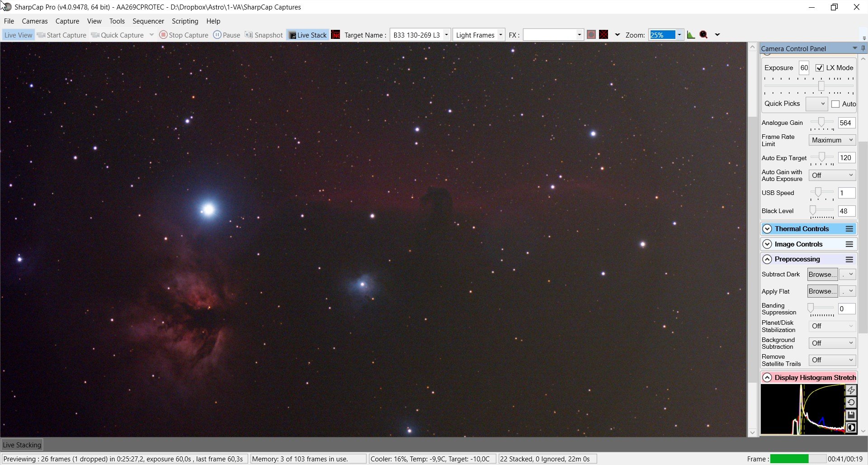Toggle the red reticule overlay icon
868x465 pixels.
click(604, 35)
